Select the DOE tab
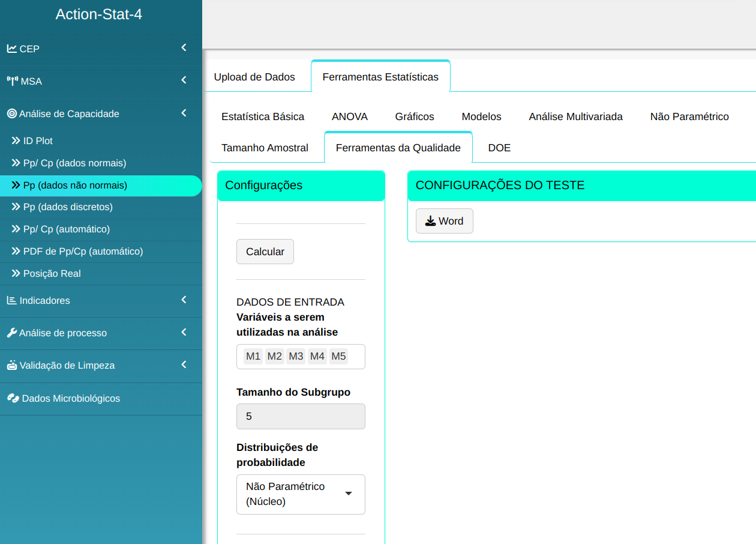This screenshot has width=756, height=544. 499,148
